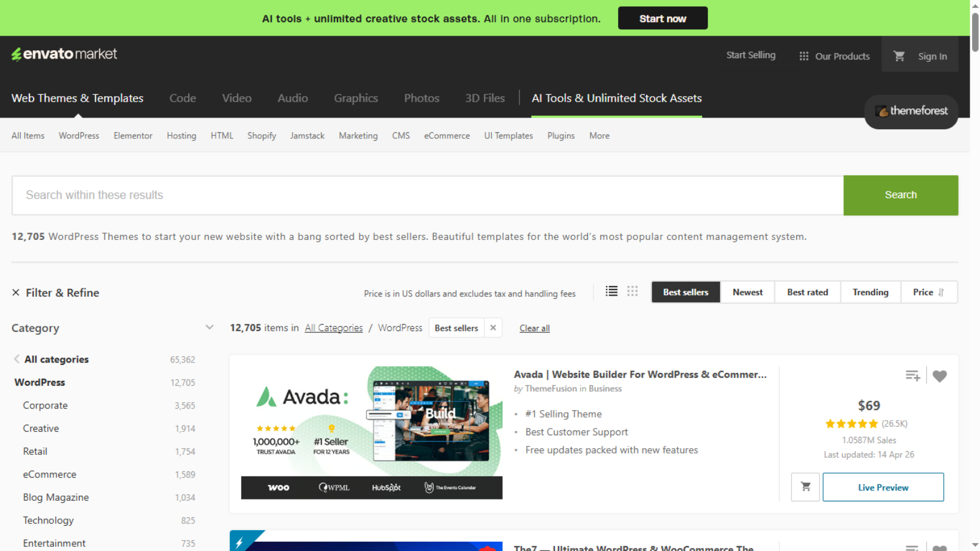Click the search within results field
The image size is (980, 551).
click(x=428, y=195)
